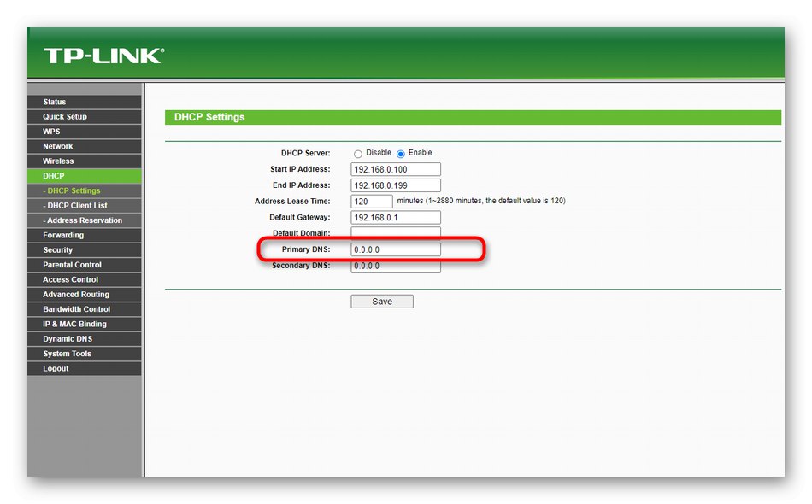The image size is (812, 504).
Task: Click the 'DHCP Server:' label
Action: (x=305, y=153)
